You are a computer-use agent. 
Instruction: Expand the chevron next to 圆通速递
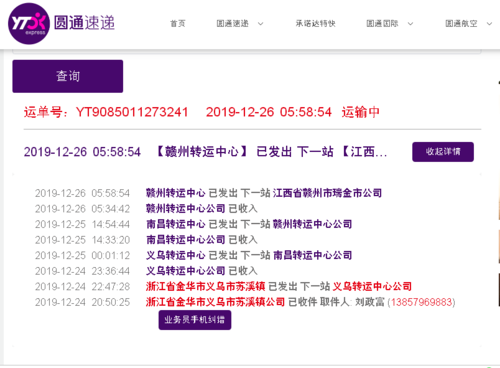coord(261,24)
